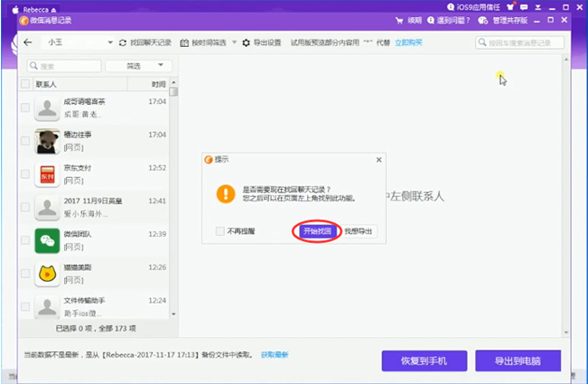This screenshot has height=384, width=588.
Task: Click the contact list scrollbar down arrow
Action: tap(173, 314)
